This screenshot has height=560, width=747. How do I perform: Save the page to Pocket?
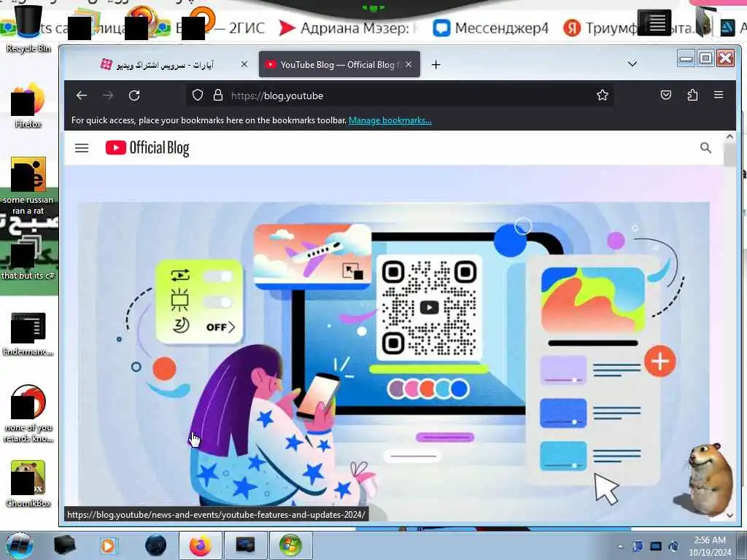[x=666, y=96]
